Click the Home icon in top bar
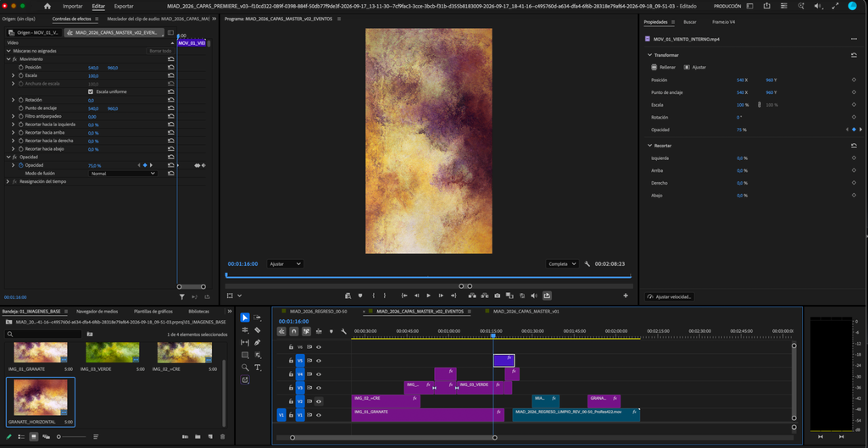Image resolution: width=868 pixels, height=448 pixels. point(47,6)
